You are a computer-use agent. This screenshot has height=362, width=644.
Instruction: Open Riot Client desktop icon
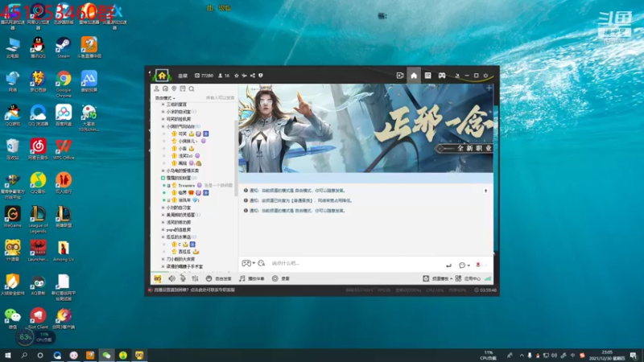click(38, 319)
